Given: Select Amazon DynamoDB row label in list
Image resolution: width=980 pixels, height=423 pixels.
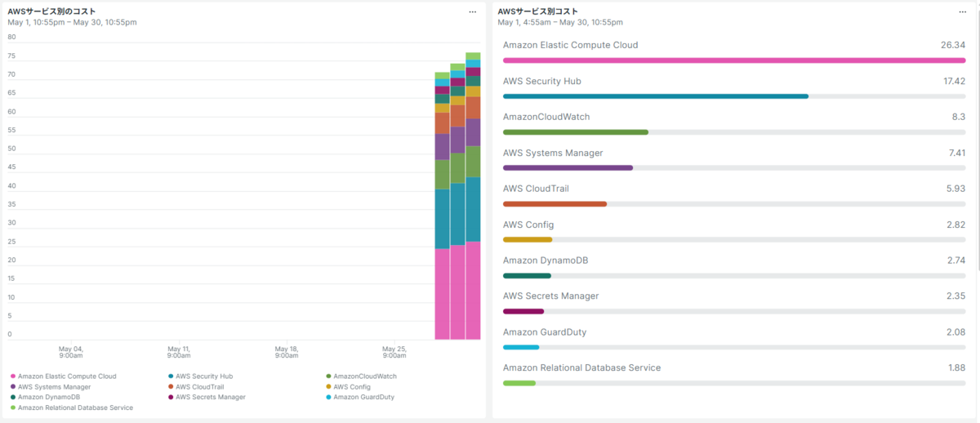Looking at the screenshot, I should click(x=546, y=261).
